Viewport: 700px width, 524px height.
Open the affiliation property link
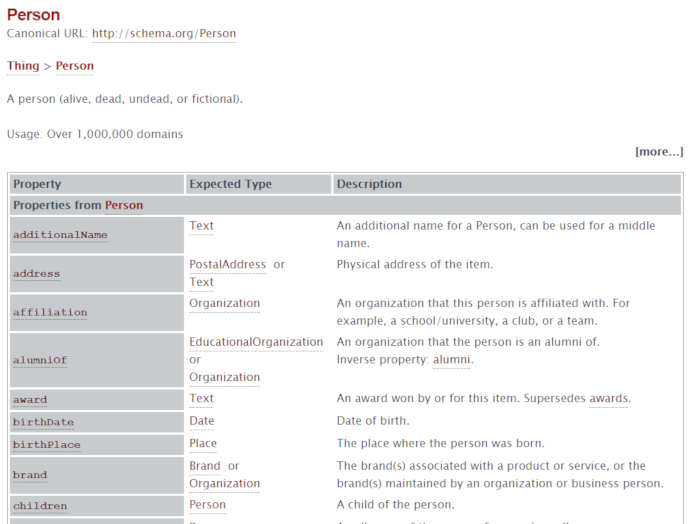[x=50, y=312]
